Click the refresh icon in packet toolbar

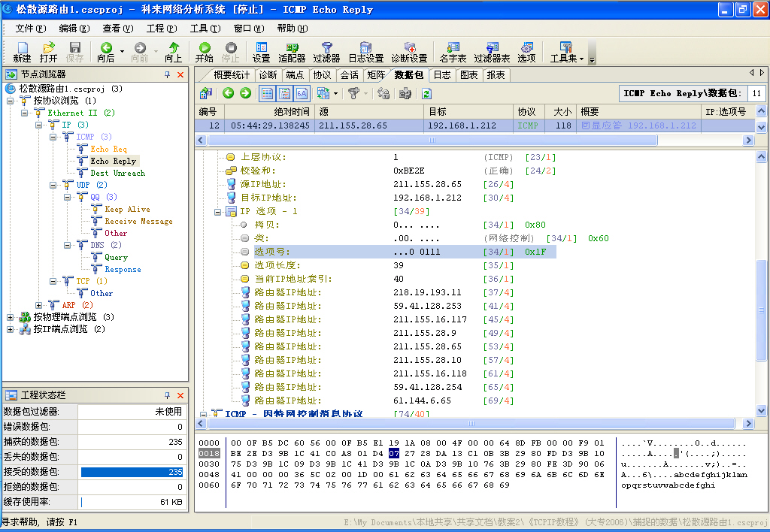(x=426, y=93)
